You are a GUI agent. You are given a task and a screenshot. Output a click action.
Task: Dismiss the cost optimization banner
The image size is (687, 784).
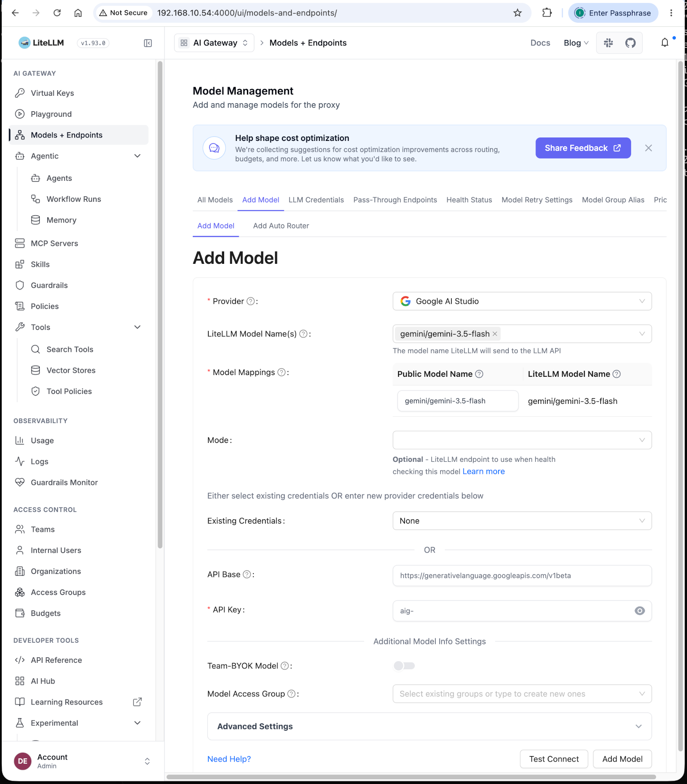(648, 148)
